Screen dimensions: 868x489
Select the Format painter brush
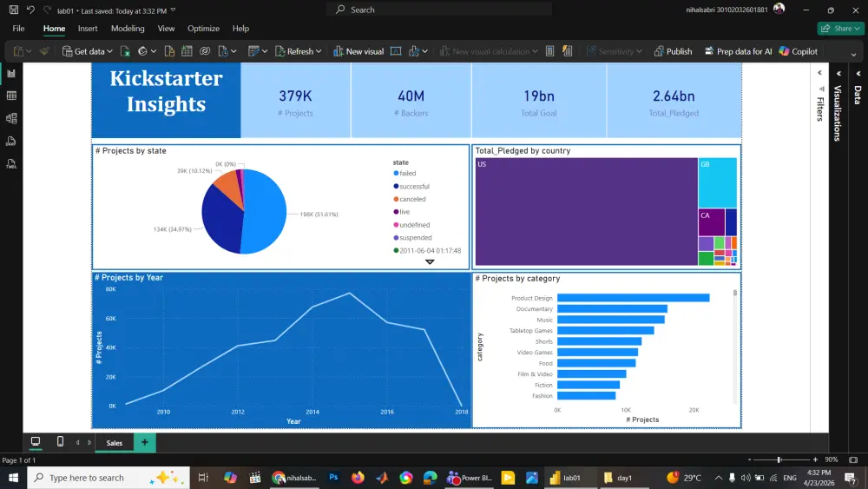(44, 51)
